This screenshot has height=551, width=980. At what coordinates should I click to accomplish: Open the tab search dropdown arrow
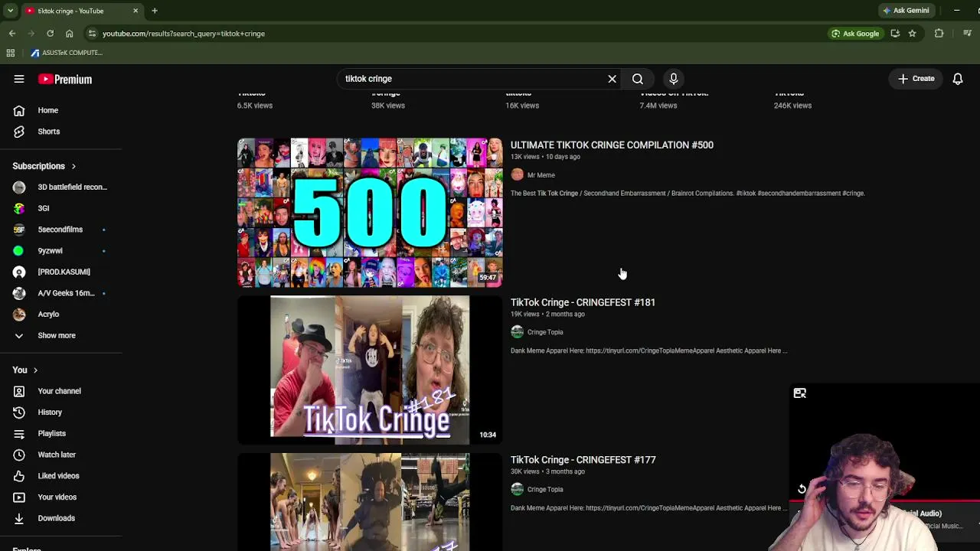(10, 11)
